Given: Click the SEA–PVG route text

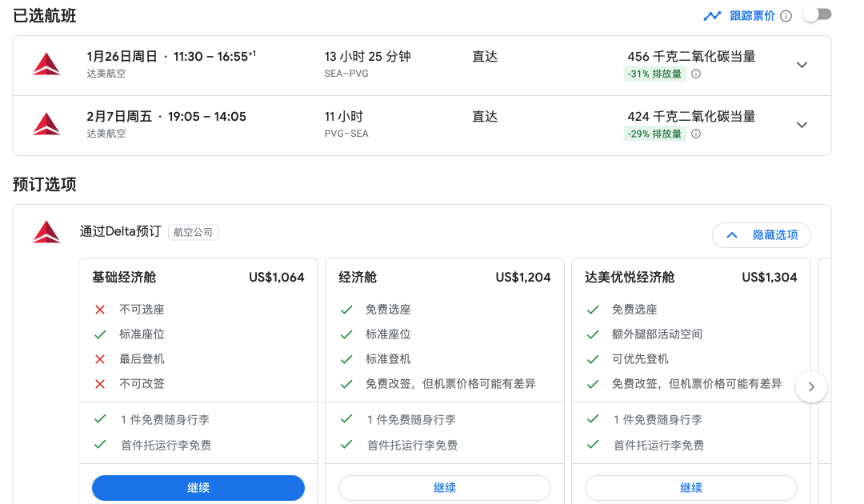Looking at the screenshot, I should [346, 74].
